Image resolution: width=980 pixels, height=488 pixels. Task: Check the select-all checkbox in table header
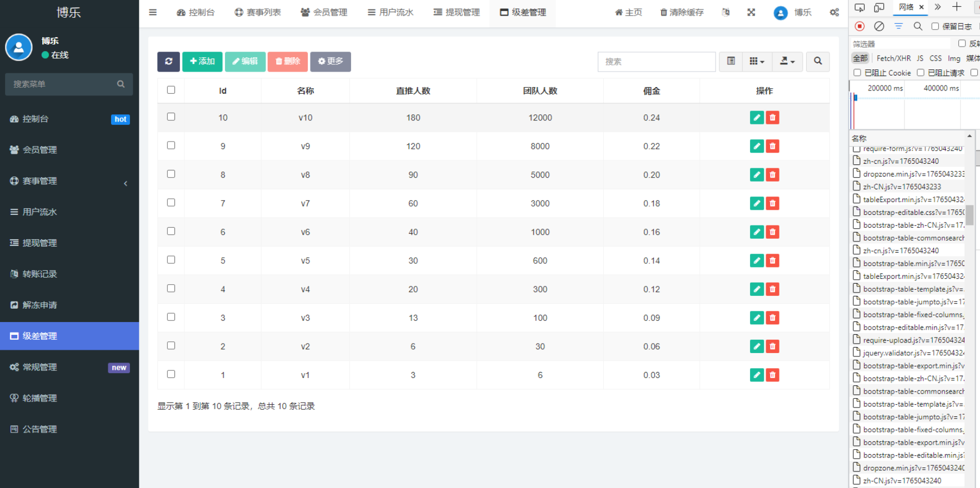[x=171, y=90]
